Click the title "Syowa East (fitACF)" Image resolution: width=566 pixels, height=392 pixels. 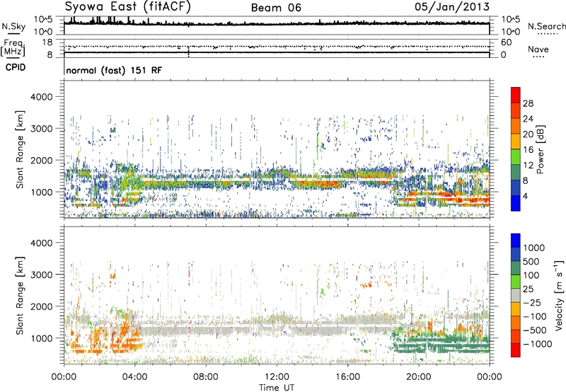(128, 6)
